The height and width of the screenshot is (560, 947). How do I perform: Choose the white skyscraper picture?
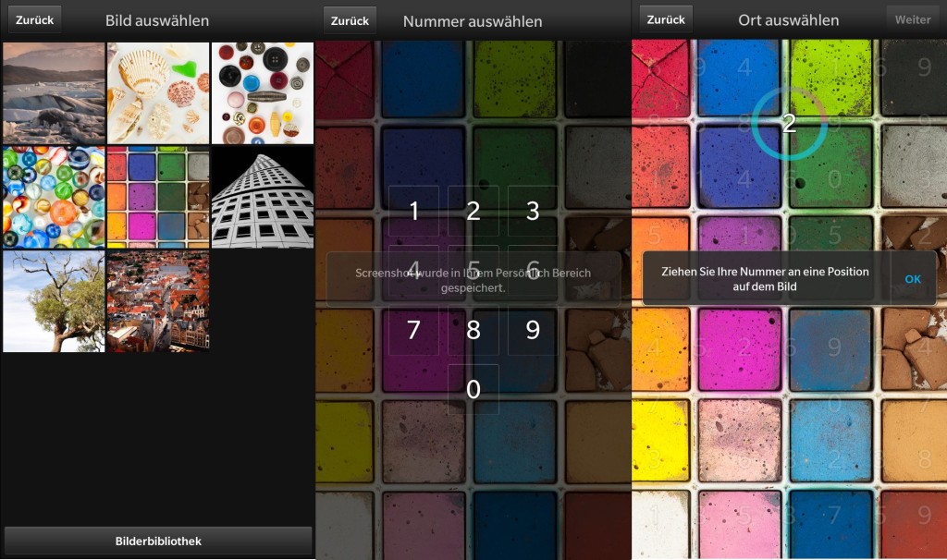click(262, 198)
